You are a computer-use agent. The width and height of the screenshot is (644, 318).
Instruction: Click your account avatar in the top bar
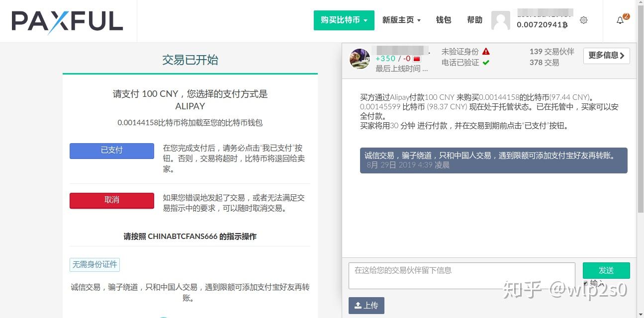tap(500, 20)
